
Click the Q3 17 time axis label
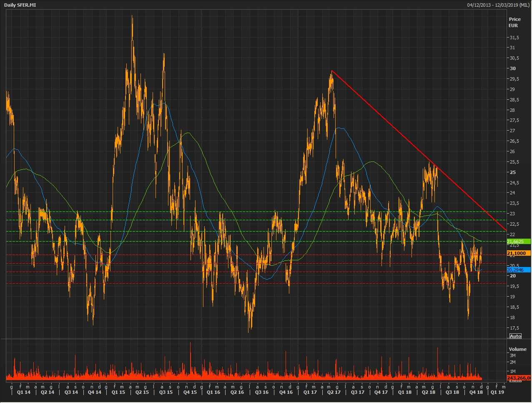[357, 392]
